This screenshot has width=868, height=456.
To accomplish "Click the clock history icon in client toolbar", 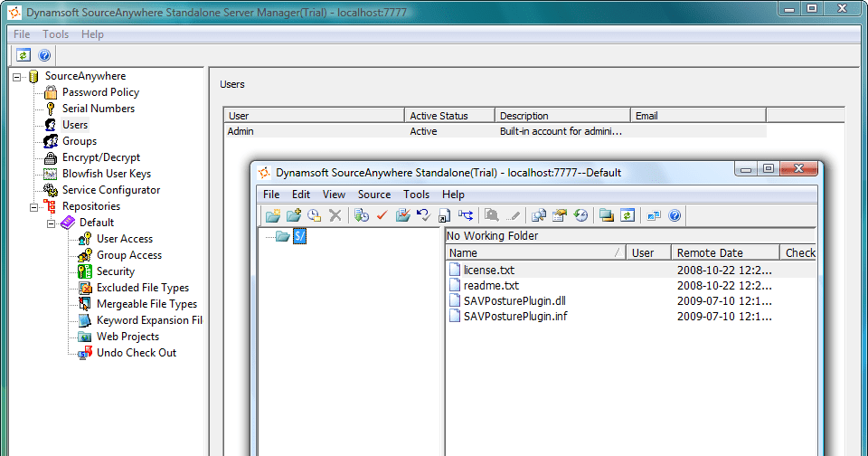I will click(314, 215).
